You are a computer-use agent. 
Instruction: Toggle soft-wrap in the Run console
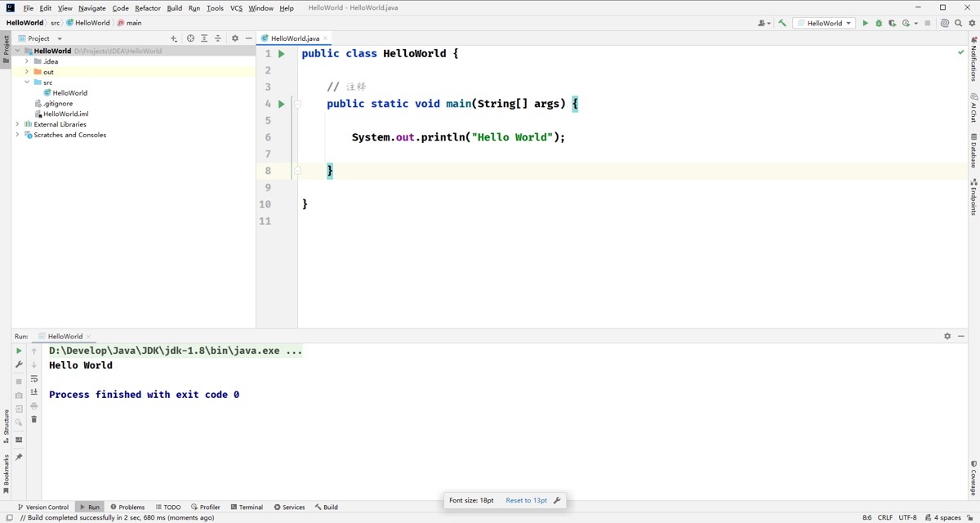click(x=34, y=379)
